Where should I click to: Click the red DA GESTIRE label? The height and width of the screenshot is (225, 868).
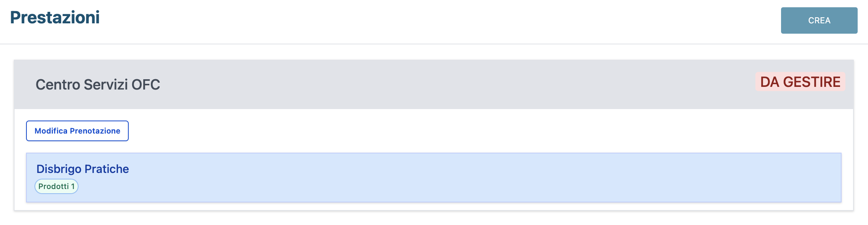click(800, 82)
